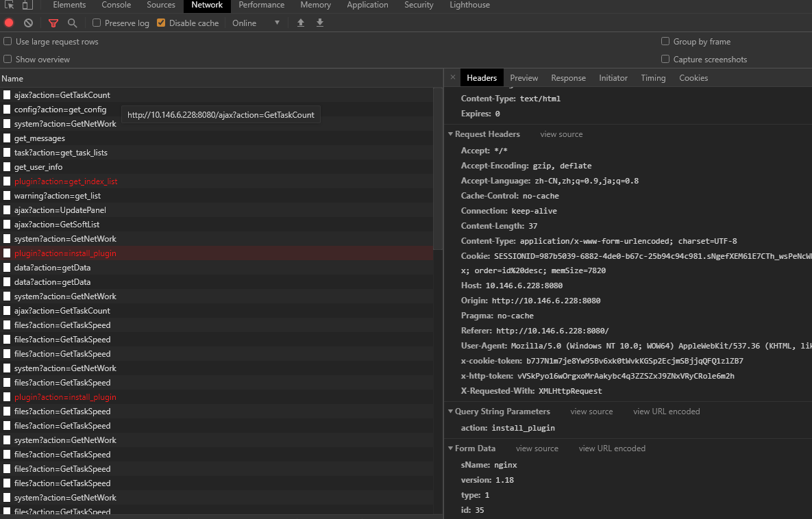Toggle the red filter funnel icon
Image resolution: width=812 pixels, height=519 pixels.
click(53, 23)
